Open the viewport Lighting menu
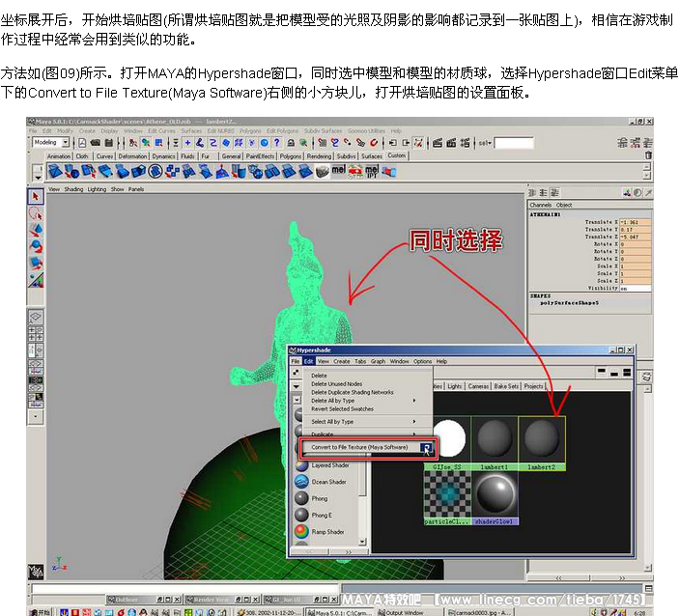Screen dimensions: 679x616 pos(97,189)
